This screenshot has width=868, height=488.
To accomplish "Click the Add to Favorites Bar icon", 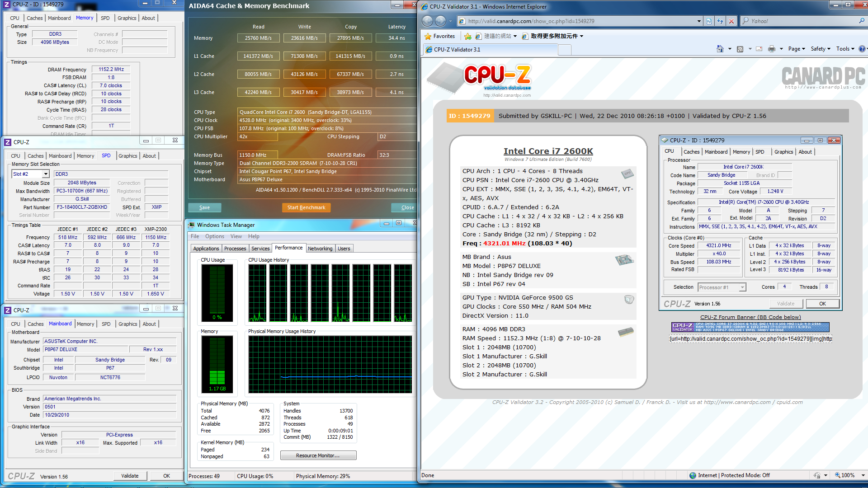I will (x=468, y=36).
